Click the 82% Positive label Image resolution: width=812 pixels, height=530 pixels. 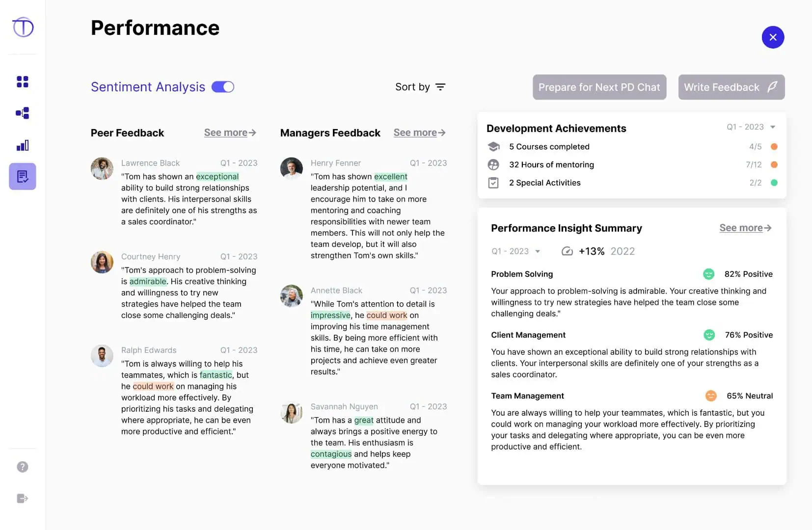748,274
